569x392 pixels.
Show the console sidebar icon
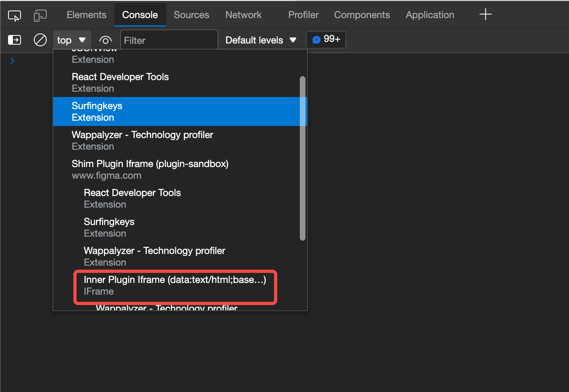coord(15,40)
